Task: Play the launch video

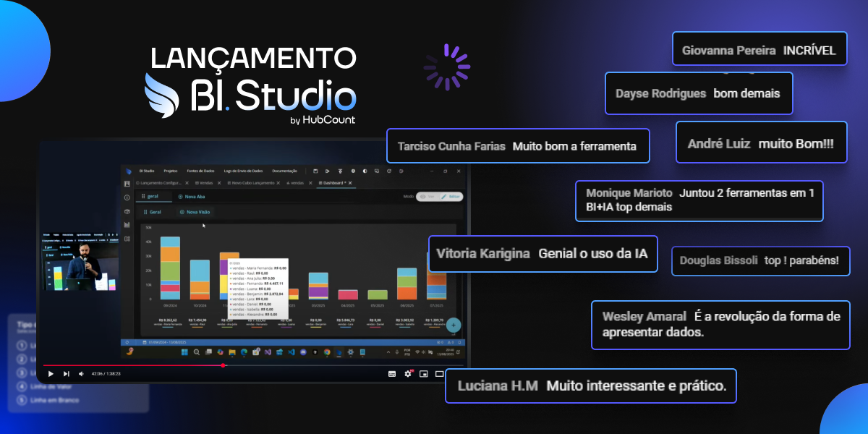Action: coord(51,374)
